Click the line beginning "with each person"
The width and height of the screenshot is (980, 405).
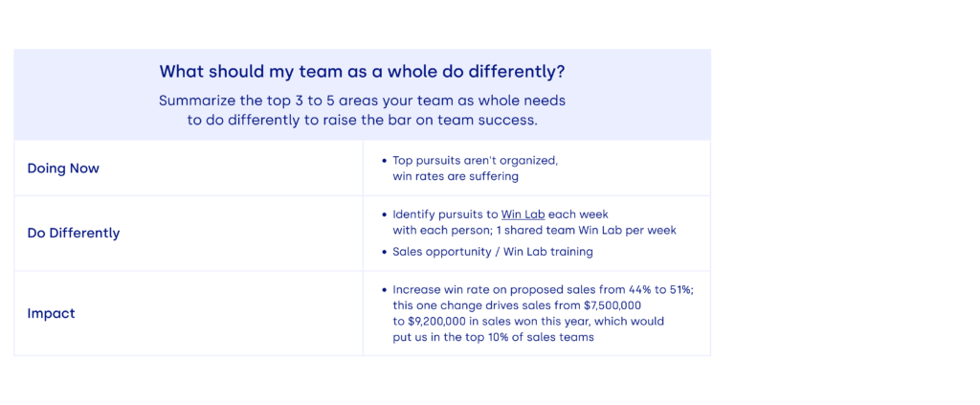pos(536,230)
